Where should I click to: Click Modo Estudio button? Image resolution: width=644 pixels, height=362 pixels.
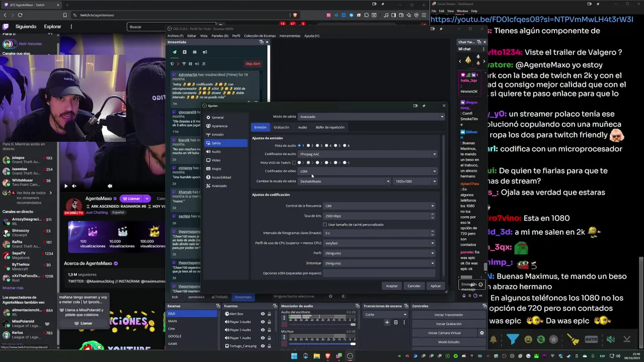[x=449, y=342]
